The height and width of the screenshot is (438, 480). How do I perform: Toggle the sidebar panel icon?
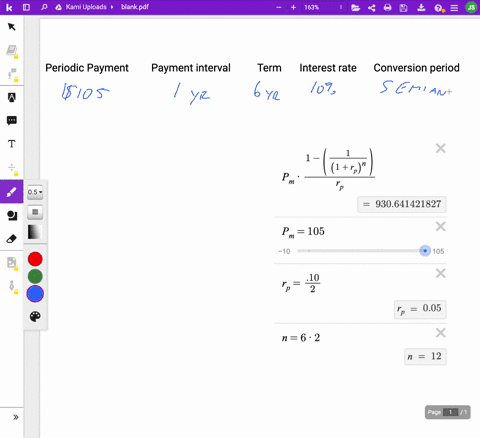(26, 7)
